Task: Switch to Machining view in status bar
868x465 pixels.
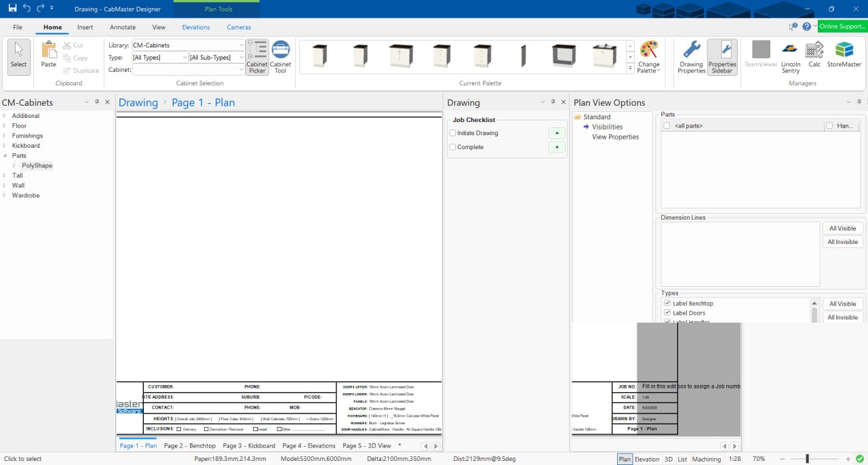Action: point(707,459)
